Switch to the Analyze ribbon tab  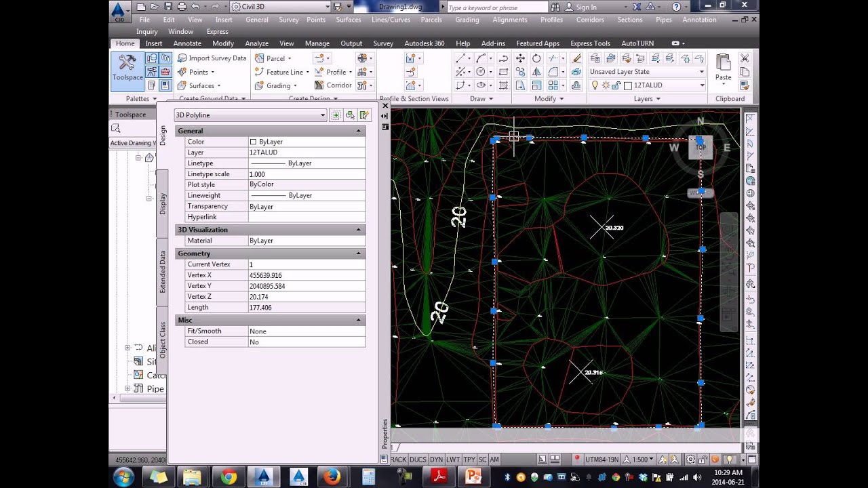click(256, 43)
